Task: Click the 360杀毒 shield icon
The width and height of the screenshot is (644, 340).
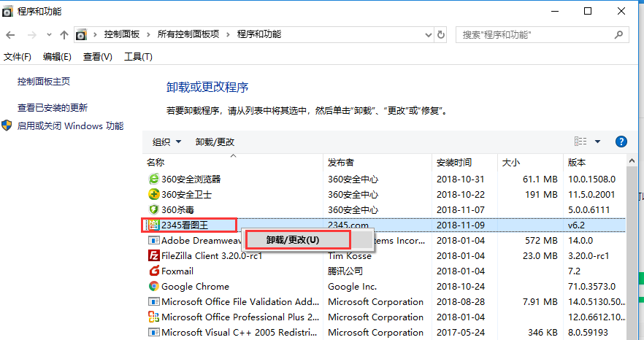Action: (153, 210)
